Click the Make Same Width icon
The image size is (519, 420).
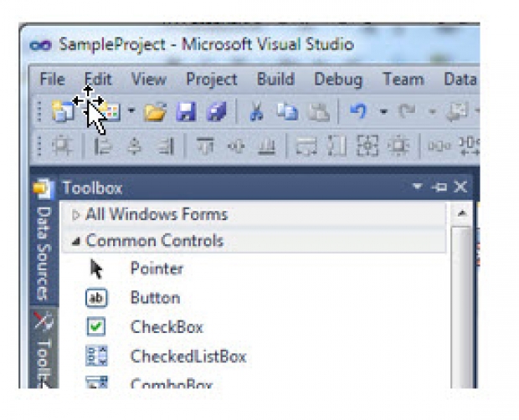click(306, 146)
